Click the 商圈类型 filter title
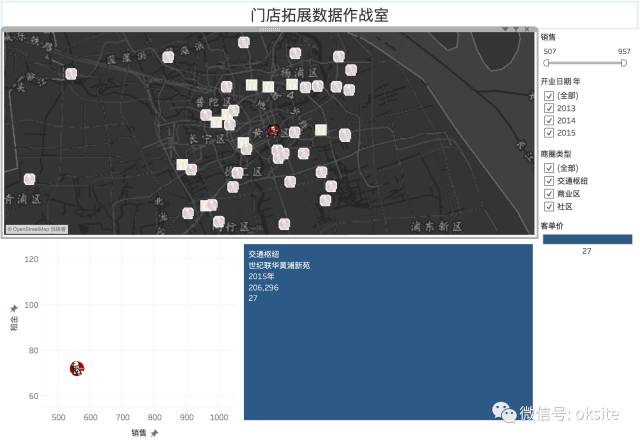Screen dimensions: 640x442 coord(556,154)
